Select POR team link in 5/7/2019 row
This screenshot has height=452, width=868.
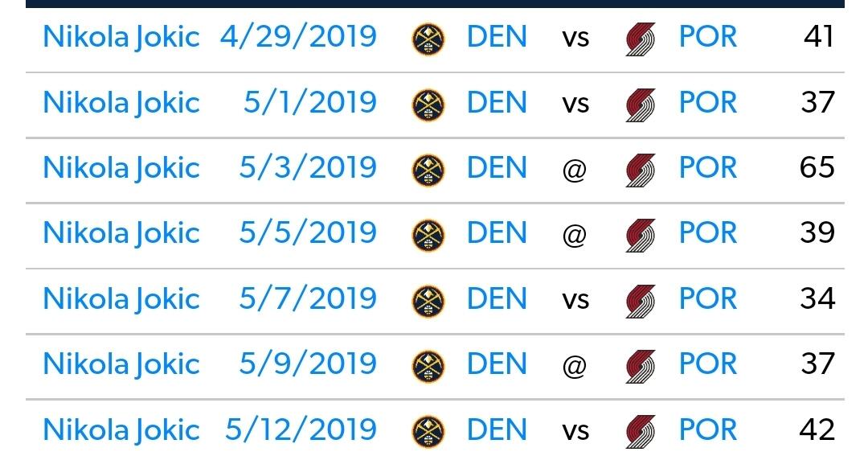coord(708,299)
